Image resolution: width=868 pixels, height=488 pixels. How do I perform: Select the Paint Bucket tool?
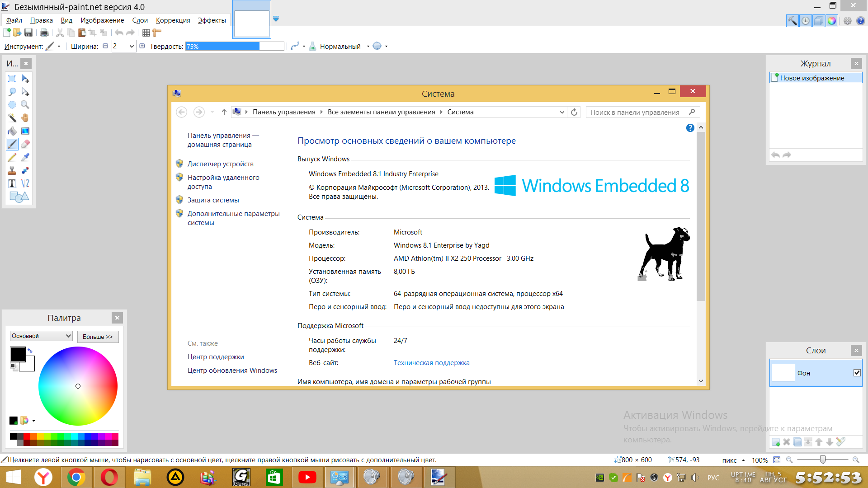(x=12, y=131)
